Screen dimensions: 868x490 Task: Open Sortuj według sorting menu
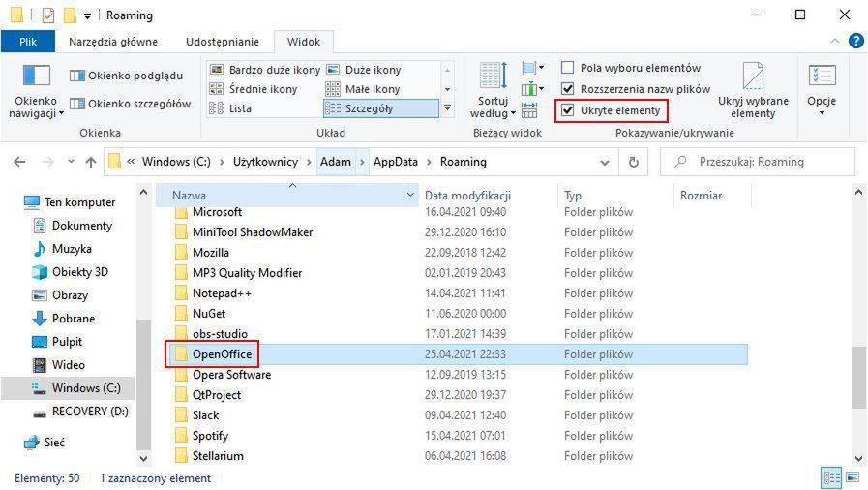click(x=493, y=91)
